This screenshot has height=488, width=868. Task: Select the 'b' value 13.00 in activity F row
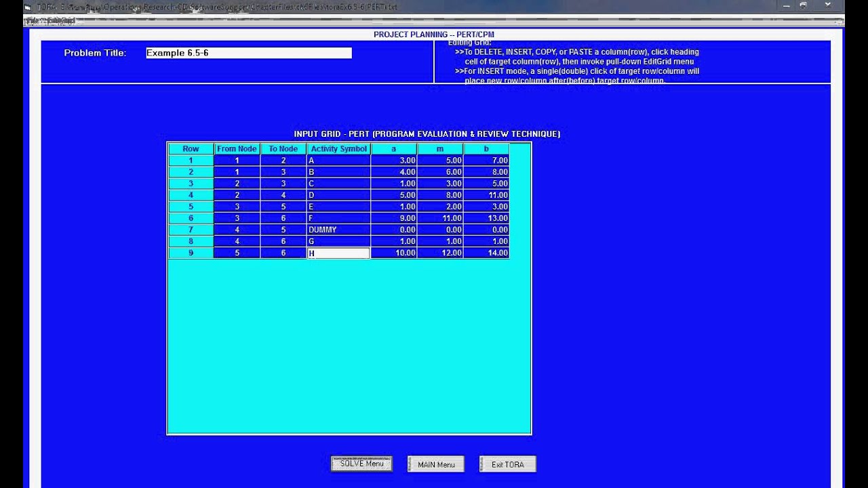pos(486,218)
